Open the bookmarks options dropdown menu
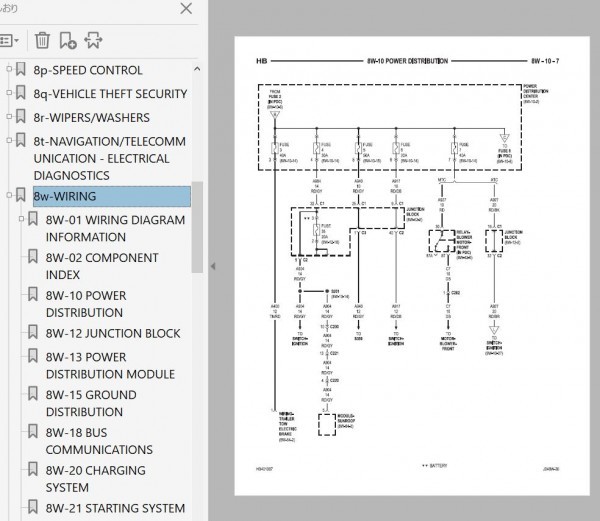Image resolution: width=600 pixels, height=521 pixels. (9, 41)
